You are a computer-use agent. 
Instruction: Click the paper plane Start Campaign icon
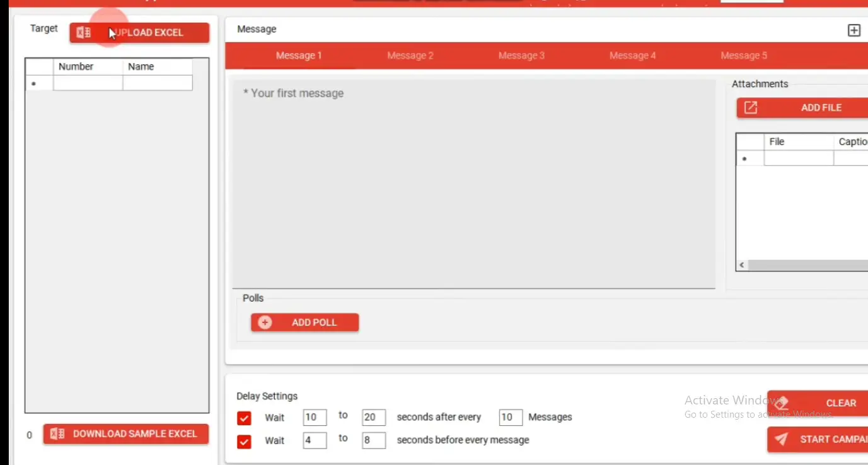[x=782, y=440]
